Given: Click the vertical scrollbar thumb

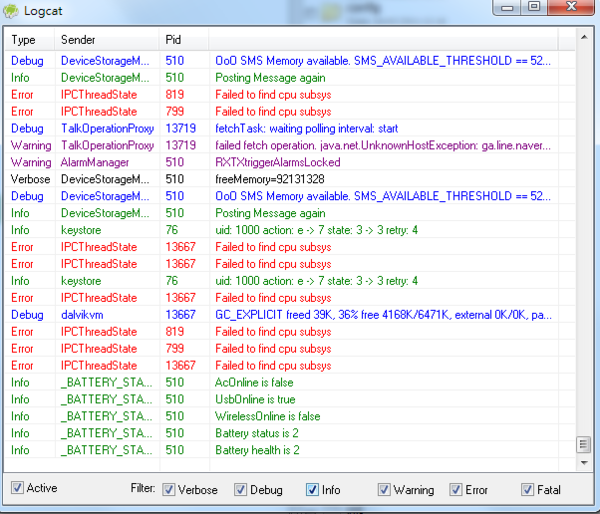Looking at the screenshot, I should pos(583,445).
